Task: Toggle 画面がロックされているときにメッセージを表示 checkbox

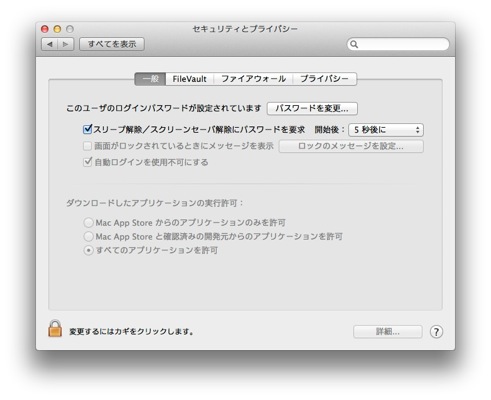Action: click(87, 146)
